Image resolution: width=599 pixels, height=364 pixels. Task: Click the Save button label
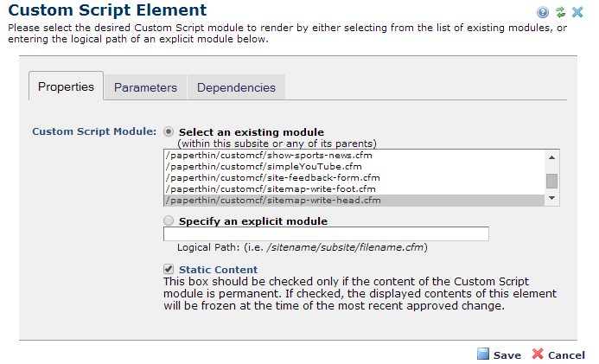[507, 355]
